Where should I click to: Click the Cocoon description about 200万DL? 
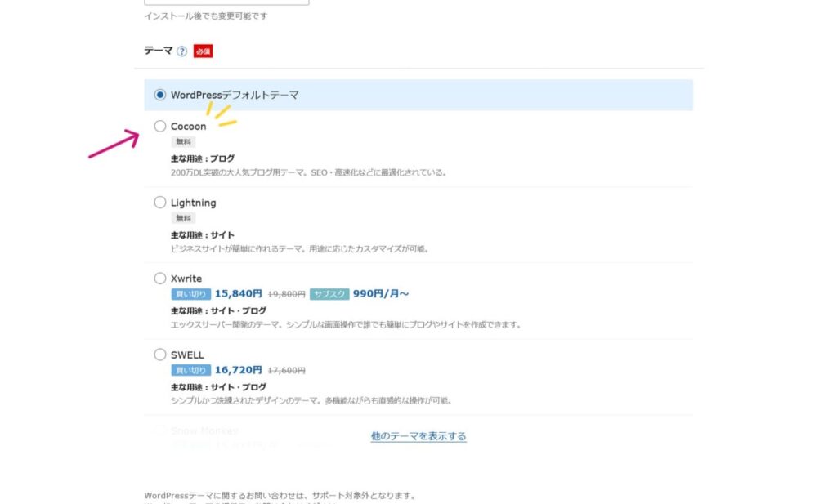tap(309, 173)
